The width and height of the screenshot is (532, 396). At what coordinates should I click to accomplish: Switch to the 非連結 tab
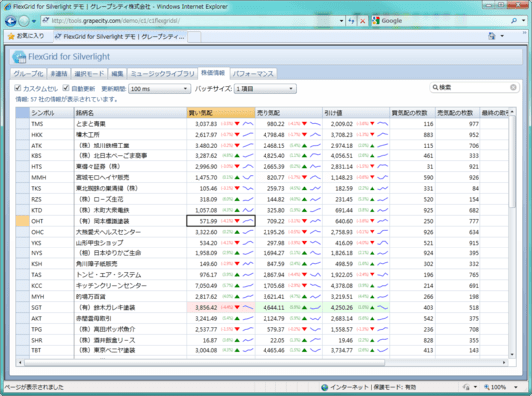(58, 74)
